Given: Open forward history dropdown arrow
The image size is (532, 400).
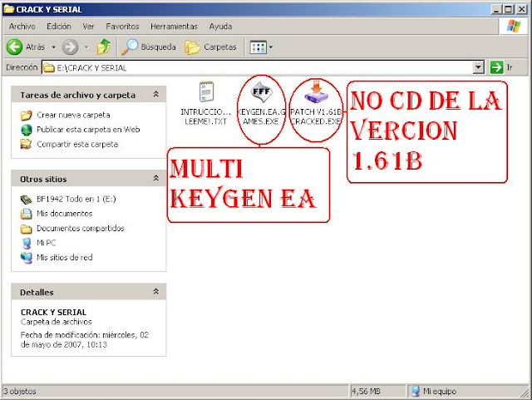Looking at the screenshot, I should [86, 47].
